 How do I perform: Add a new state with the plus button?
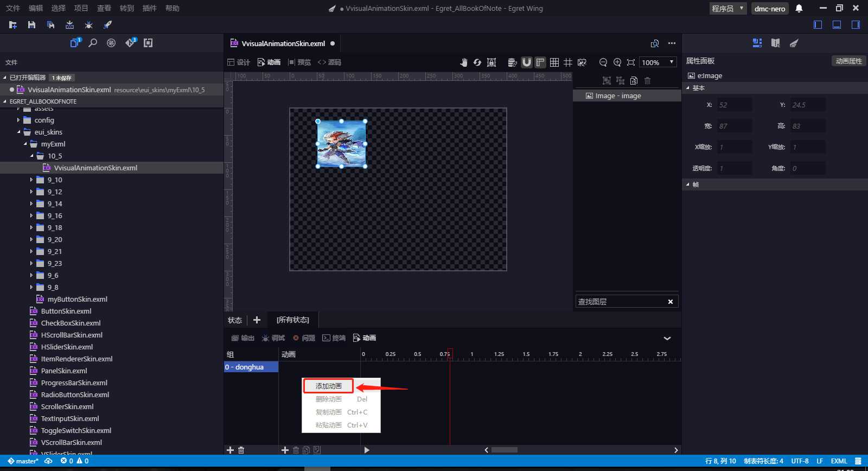click(x=257, y=320)
